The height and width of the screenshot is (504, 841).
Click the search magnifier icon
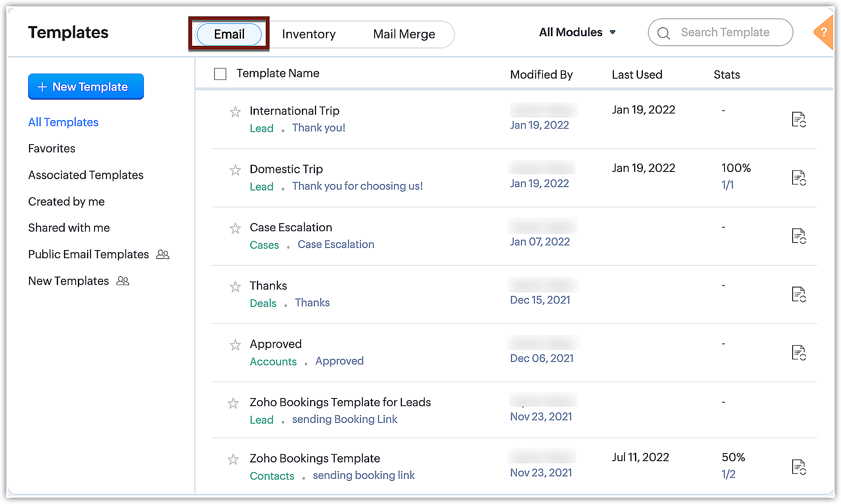[x=664, y=33]
